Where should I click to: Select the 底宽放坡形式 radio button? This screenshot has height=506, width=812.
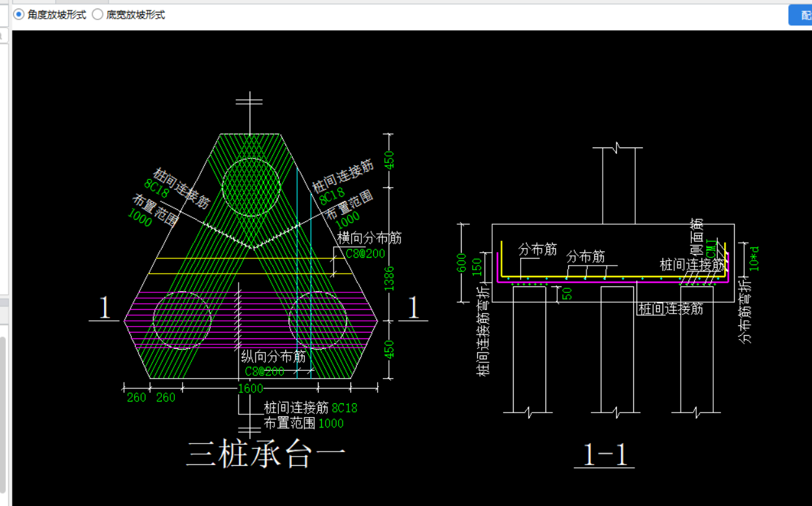click(98, 14)
